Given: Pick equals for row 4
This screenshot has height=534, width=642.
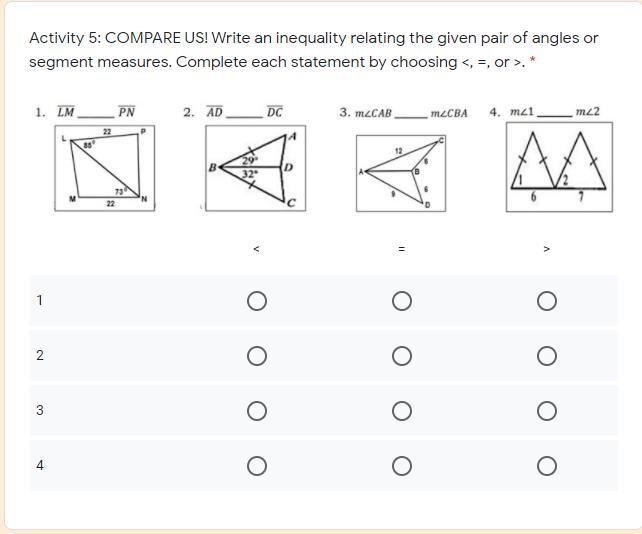Looking at the screenshot, I should pyautogui.click(x=402, y=466).
